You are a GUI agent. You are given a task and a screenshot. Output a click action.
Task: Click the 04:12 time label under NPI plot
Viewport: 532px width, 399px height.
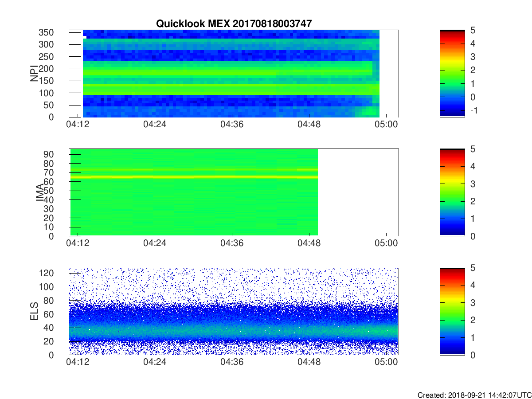pyautogui.click(x=78, y=125)
